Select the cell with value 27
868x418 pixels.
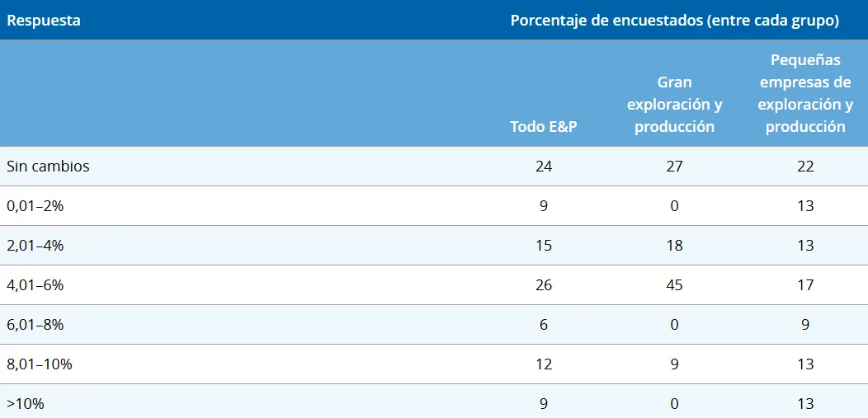(674, 166)
